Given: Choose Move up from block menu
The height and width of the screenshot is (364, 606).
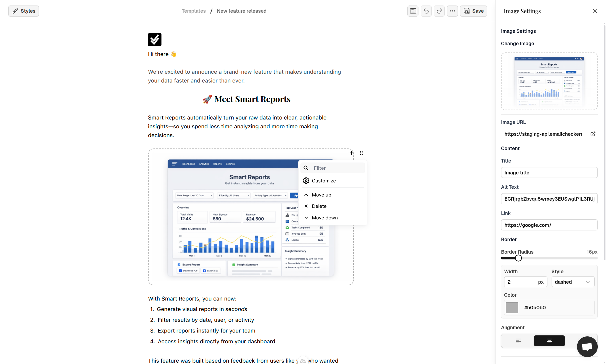Looking at the screenshot, I should [321, 195].
